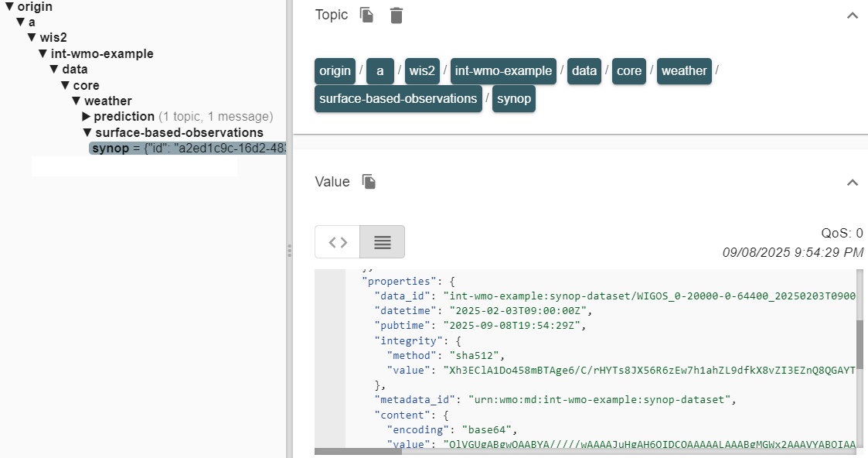Image resolution: width=868 pixels, height=458 pixels.
Task: Collapse the data tree node
Action: point(53,69)
